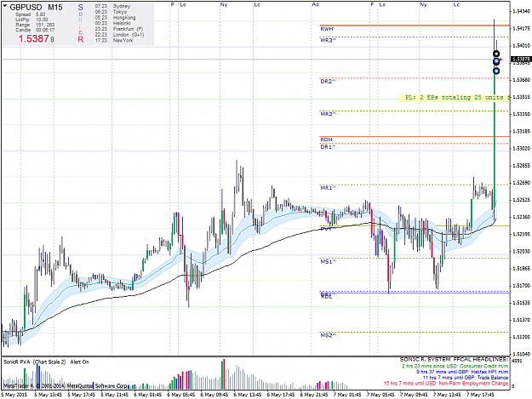Select the MR2^ level label
This screenshot has width=532, height=399.
pyautogui.click(x=328, y=114)
